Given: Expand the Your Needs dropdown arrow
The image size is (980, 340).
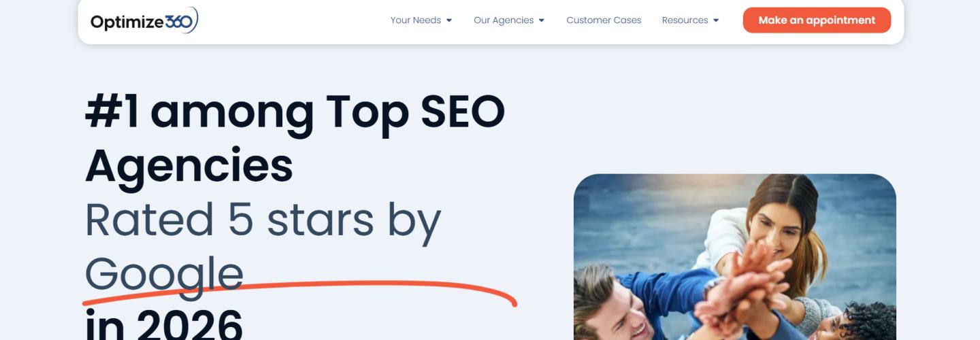Looking at the screenshot, I should click(x=449, y=20).
